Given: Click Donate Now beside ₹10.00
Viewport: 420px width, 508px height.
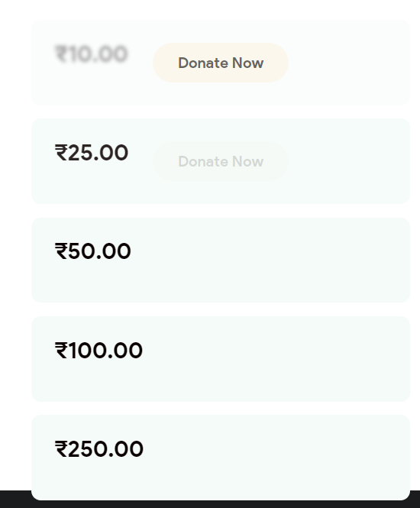Looking at the screenshot, I should [221, 63].
